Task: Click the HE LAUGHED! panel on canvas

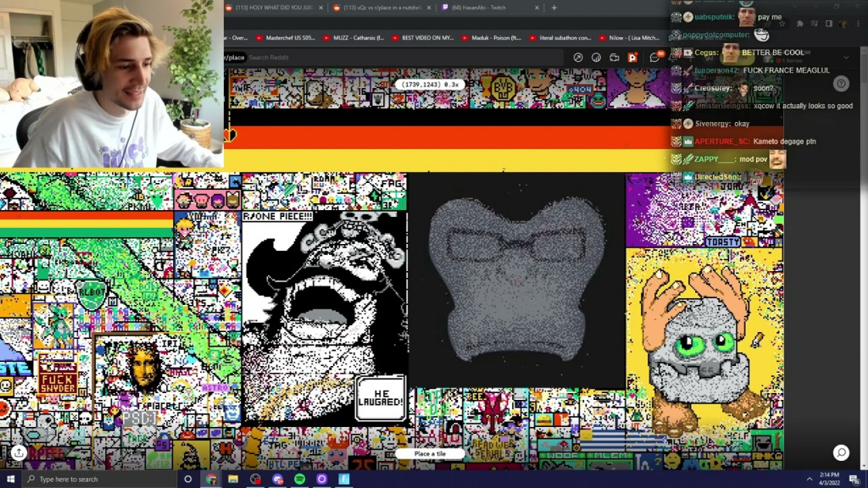Action: point(381,398)
